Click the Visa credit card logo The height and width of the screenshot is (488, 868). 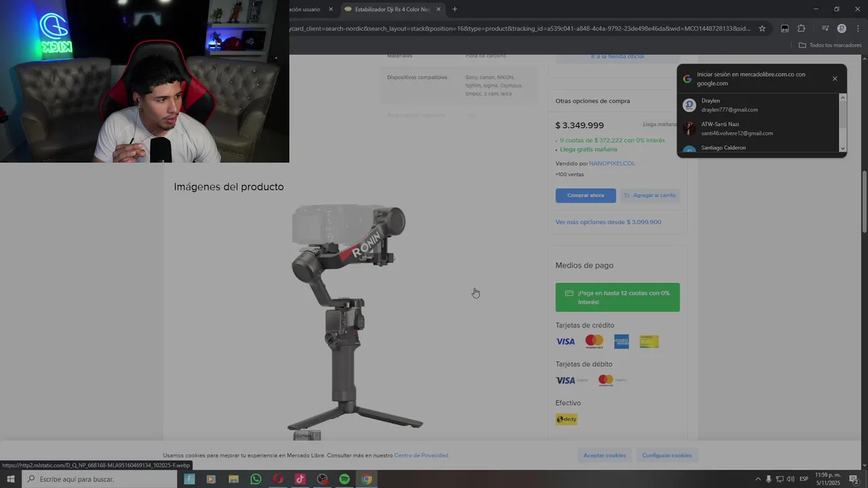(x=566, y=342)
